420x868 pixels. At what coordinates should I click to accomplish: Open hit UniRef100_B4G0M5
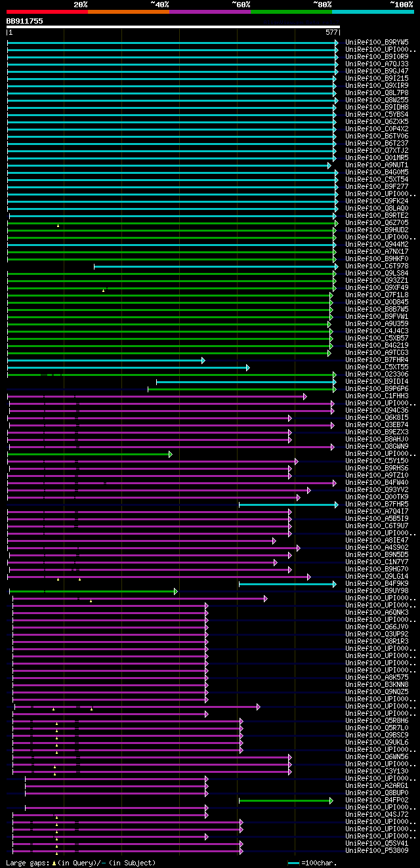(x=377, y=172)
